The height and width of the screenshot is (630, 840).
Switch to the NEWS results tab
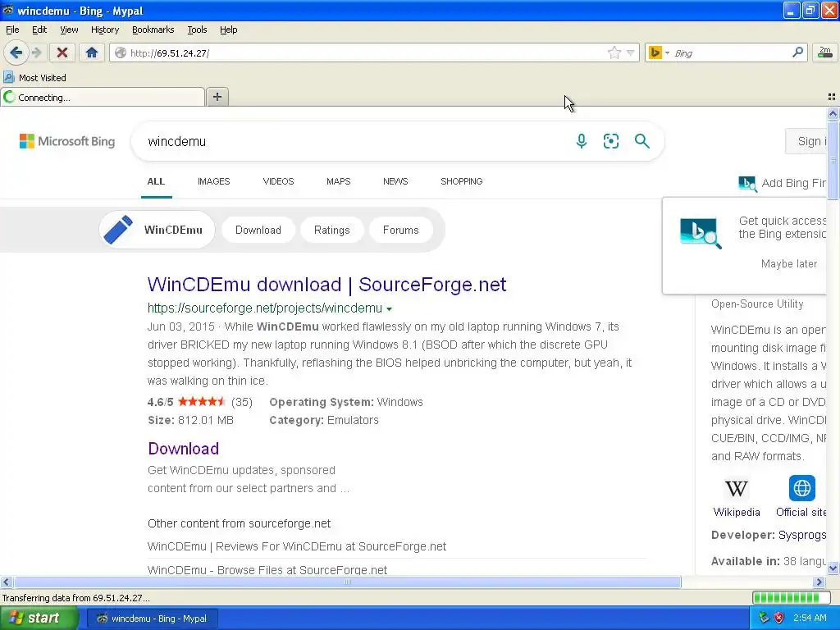point(395,181)
